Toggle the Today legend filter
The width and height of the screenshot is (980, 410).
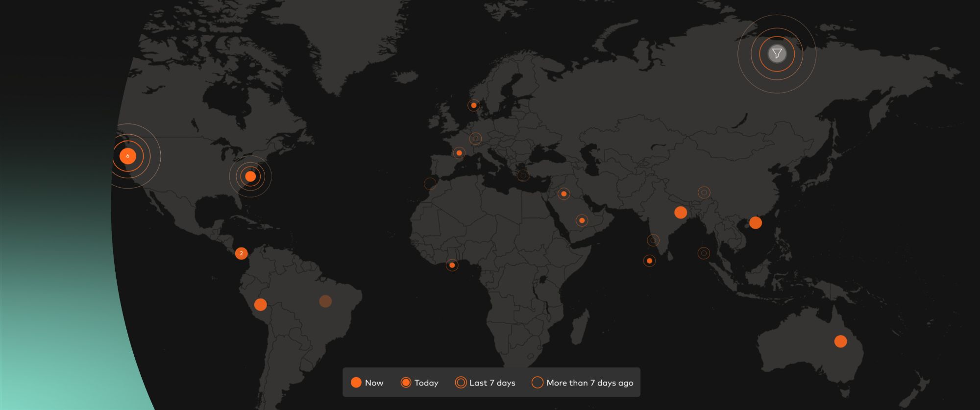[419, 383]
